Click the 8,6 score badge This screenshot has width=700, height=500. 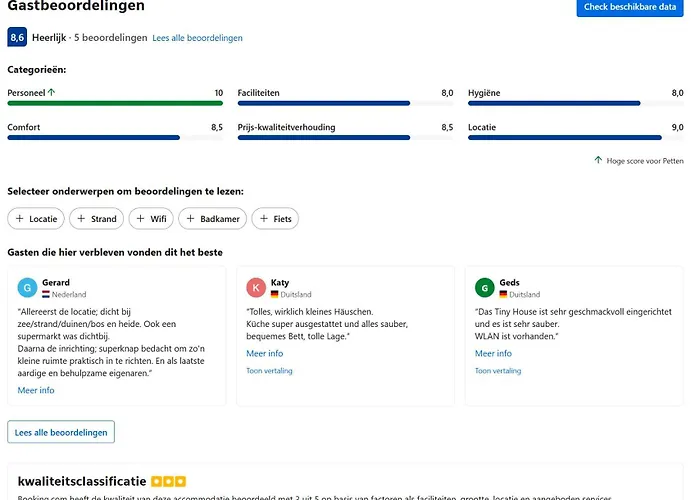[x=17, y=37]
